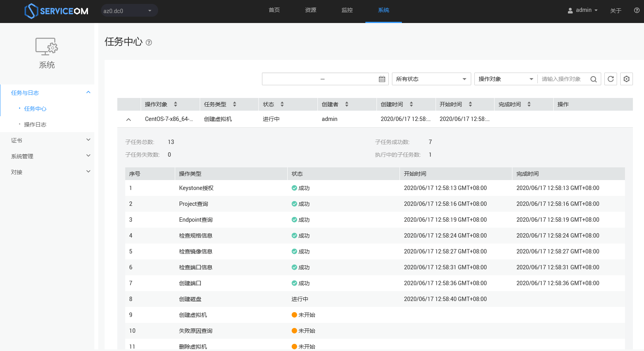This screenshot has width=644, height=351.
Task: Click the 子任务总数 value 13
Action: tap(171, 142)
